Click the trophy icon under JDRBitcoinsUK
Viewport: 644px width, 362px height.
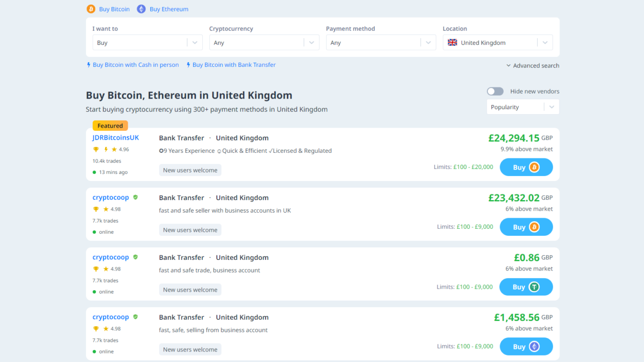coord(96,149)
